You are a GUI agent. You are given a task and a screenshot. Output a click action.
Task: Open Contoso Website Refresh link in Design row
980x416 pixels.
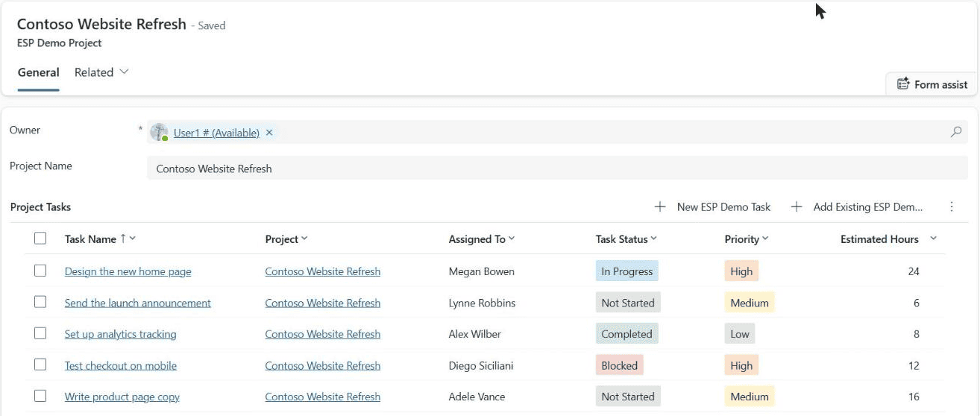(x=323, y=271)
